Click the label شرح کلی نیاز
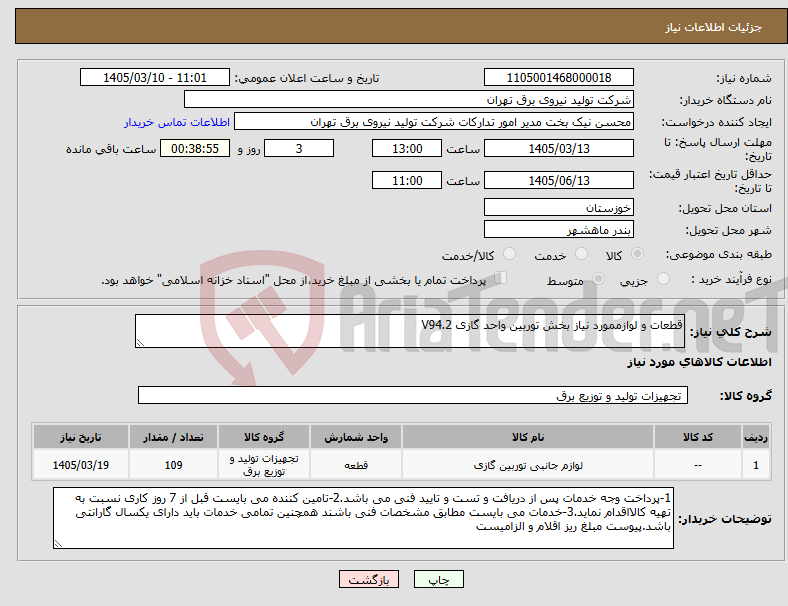The image size is (788, 606). pos(731,332)
